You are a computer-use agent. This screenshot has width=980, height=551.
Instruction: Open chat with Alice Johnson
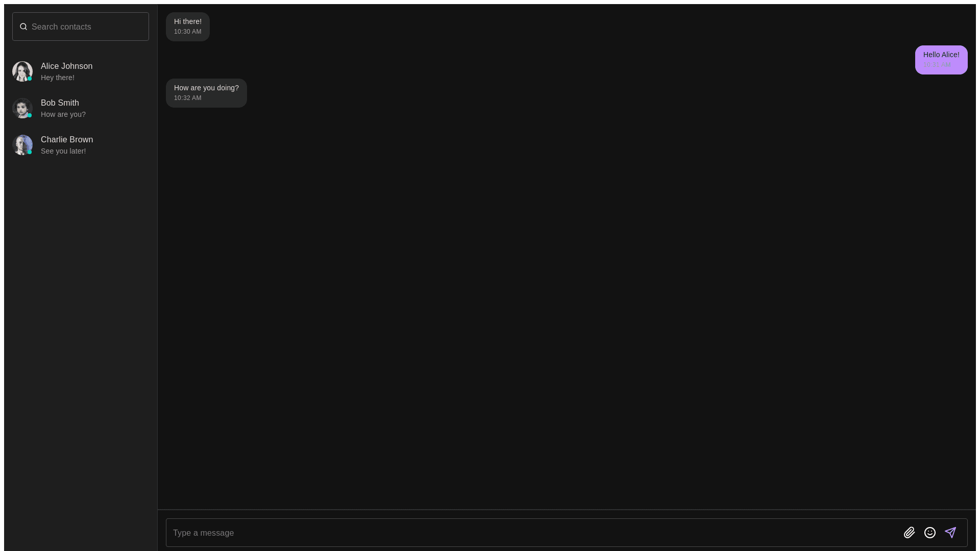tap(81, 71)
